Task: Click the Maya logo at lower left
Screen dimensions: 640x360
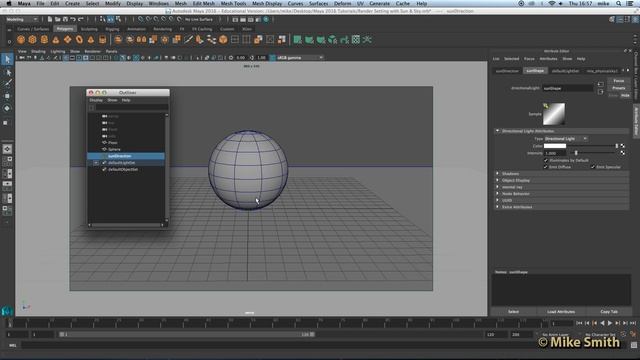Action: click(7, 311)
